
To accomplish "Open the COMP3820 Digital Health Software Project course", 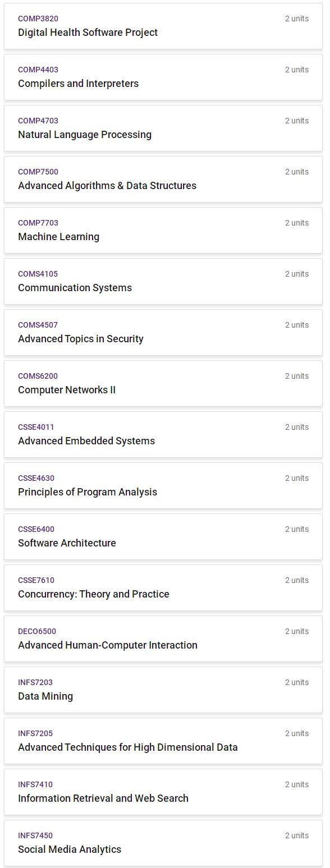I will coord(163,26).
